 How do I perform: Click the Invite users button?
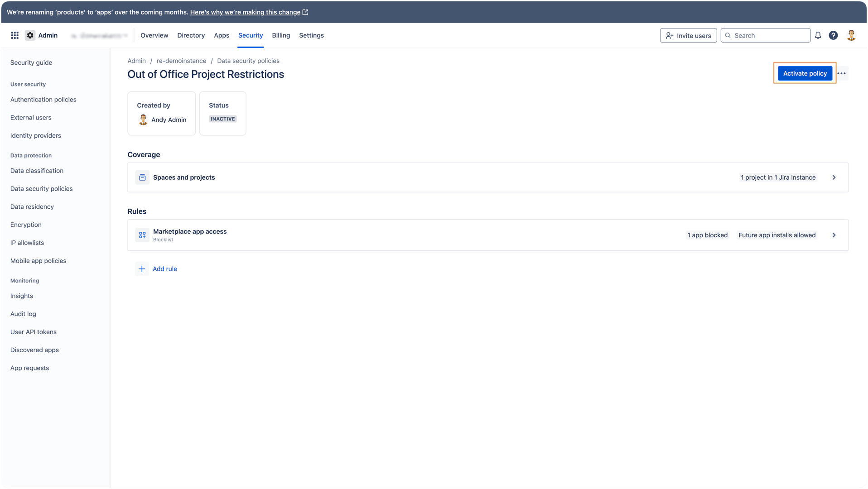coord(688,35)
